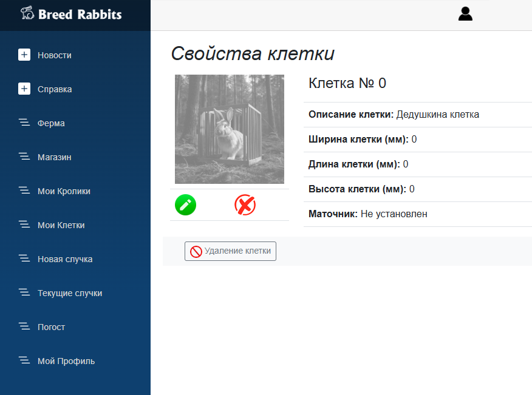
Task: Click the prohibition icon in Удаление клетки
Action: 196,251
